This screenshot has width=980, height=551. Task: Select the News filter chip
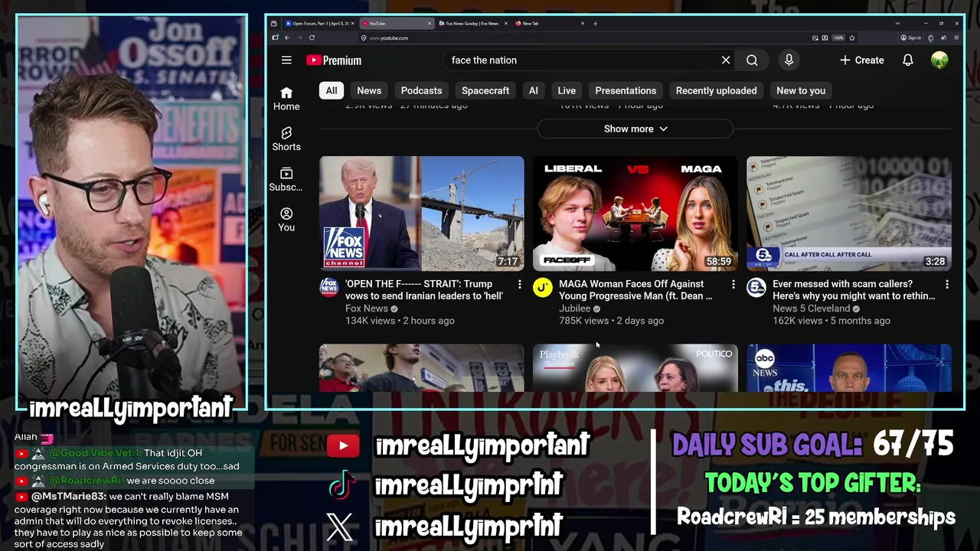(369, 90)
